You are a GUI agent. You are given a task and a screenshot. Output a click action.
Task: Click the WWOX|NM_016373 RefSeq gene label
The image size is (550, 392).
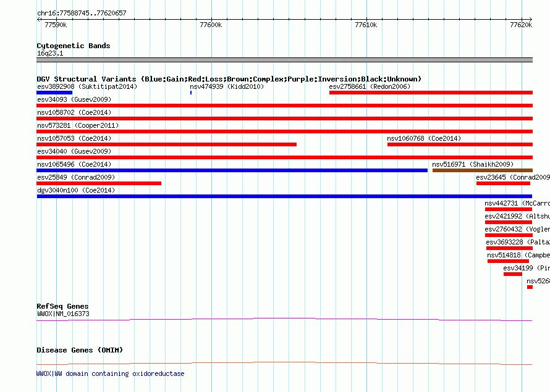click(x=63, y=314)
